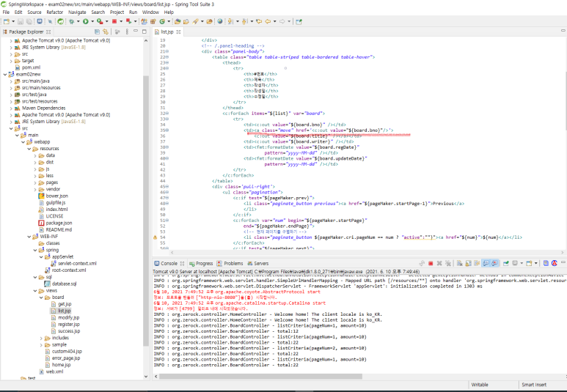The width and height of the screenshot is (567, 392).
Task: Click the New file wizard icon
Action: [x=6, y=21]
